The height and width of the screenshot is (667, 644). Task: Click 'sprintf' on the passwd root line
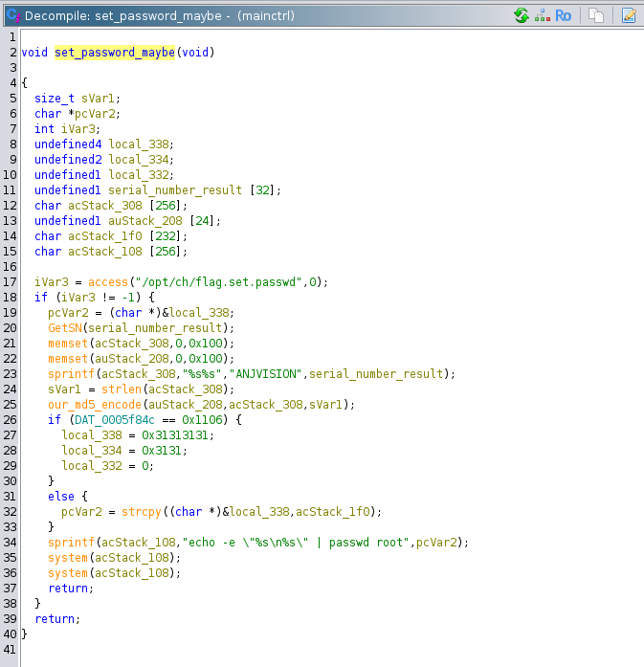coord(71,543)
